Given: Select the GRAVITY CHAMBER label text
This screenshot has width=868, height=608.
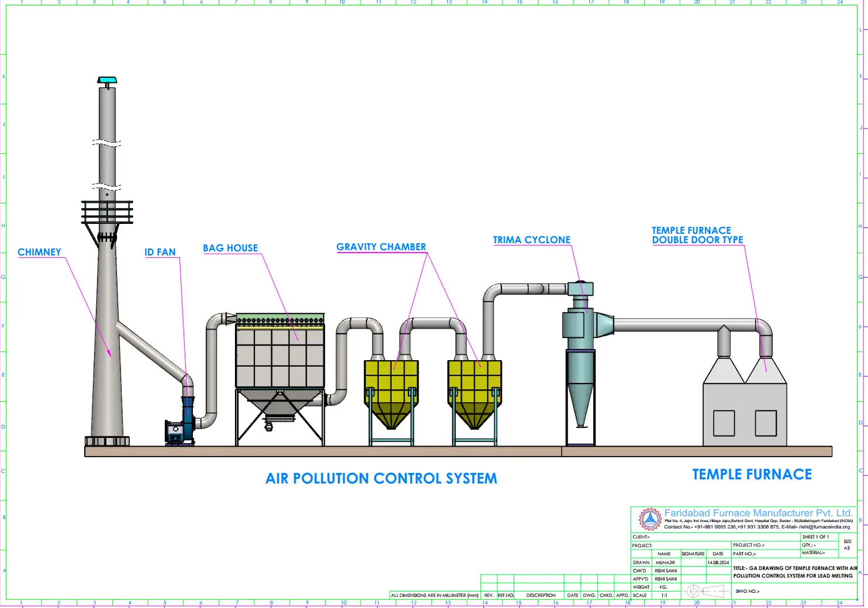Looking at the screenshot, I should point(381,247).
